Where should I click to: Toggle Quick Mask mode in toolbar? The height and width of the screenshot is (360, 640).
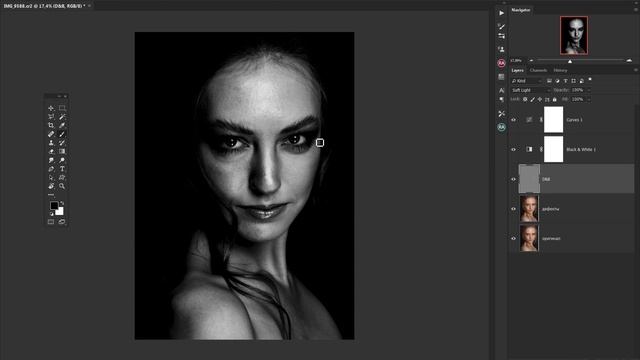click(x=51, y=222)
